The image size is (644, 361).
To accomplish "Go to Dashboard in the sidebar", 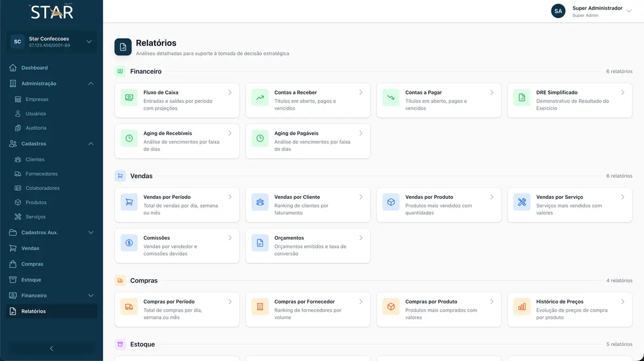I will pyautogui.click(x=34, y=68).
